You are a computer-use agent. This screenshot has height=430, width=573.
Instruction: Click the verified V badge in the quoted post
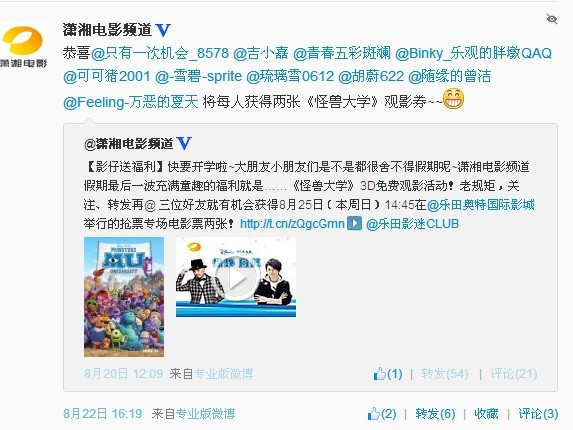click(x=184, y=143)
